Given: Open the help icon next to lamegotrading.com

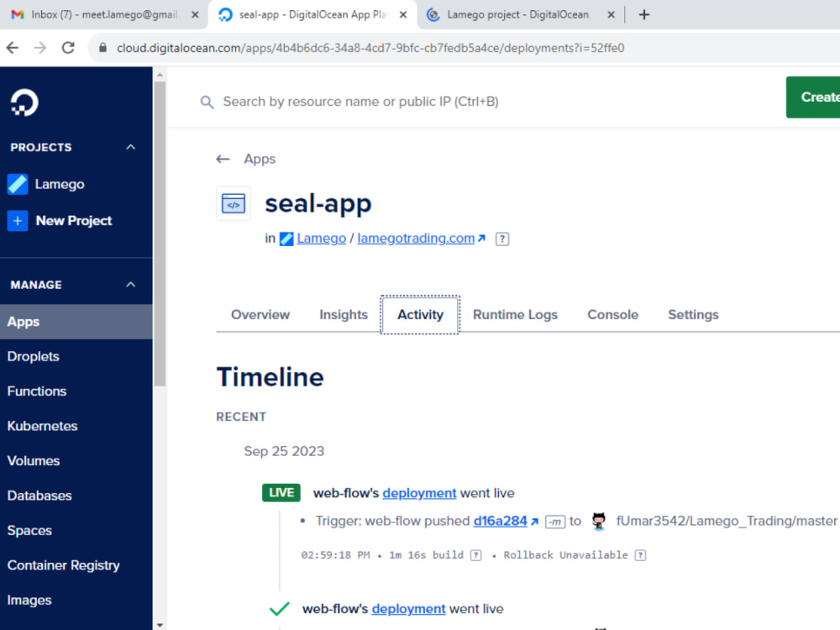Looking at the screenshot, I should click(501, 239).
